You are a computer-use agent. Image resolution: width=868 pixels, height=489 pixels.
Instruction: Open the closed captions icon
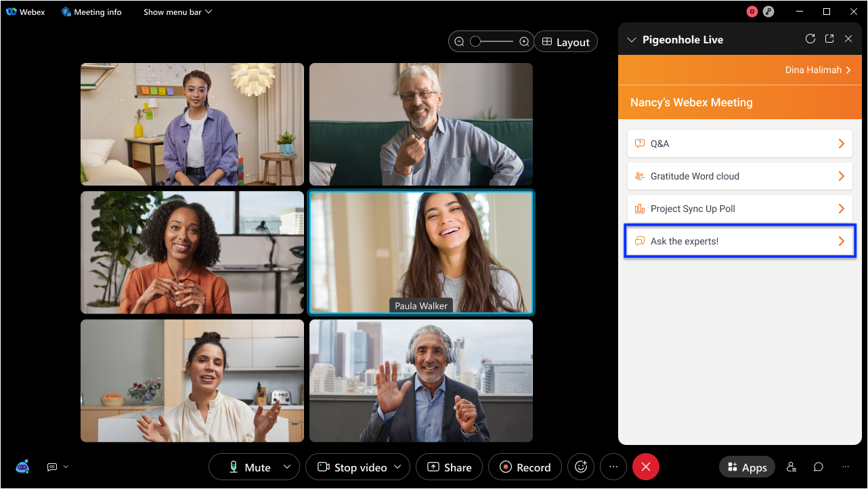[x=52, y=467]
